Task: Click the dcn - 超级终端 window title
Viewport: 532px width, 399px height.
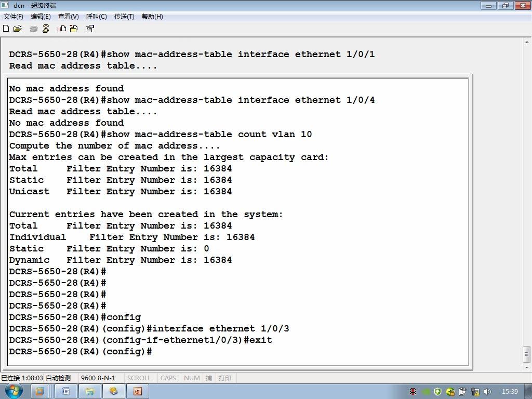Action: pyautogui.click(x=35, y=5)
